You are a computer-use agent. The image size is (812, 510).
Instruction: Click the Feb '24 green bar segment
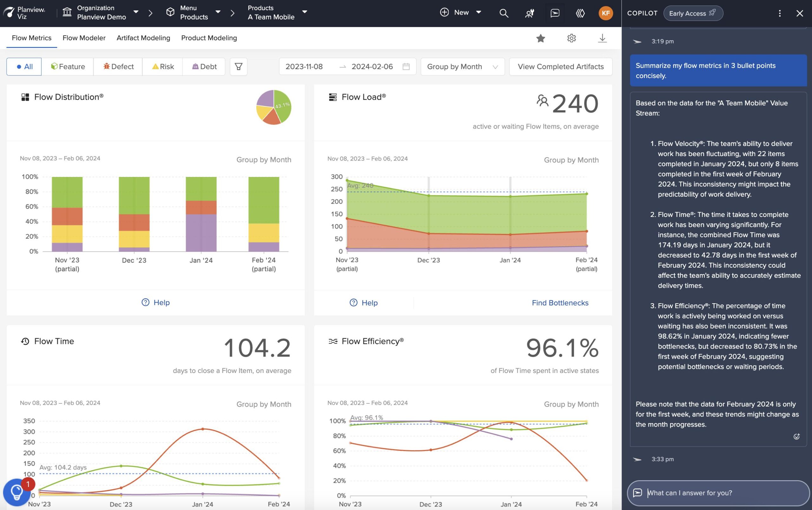(264, 200)
